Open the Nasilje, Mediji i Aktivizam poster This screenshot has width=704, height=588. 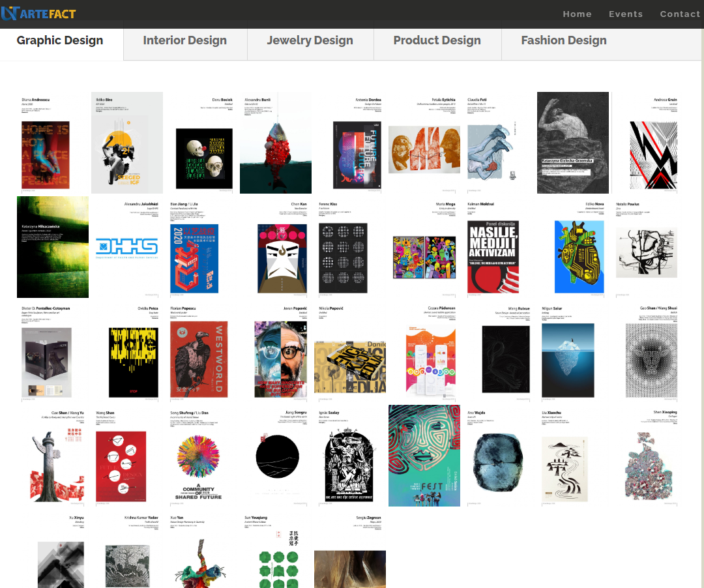(x=493, y=256)
